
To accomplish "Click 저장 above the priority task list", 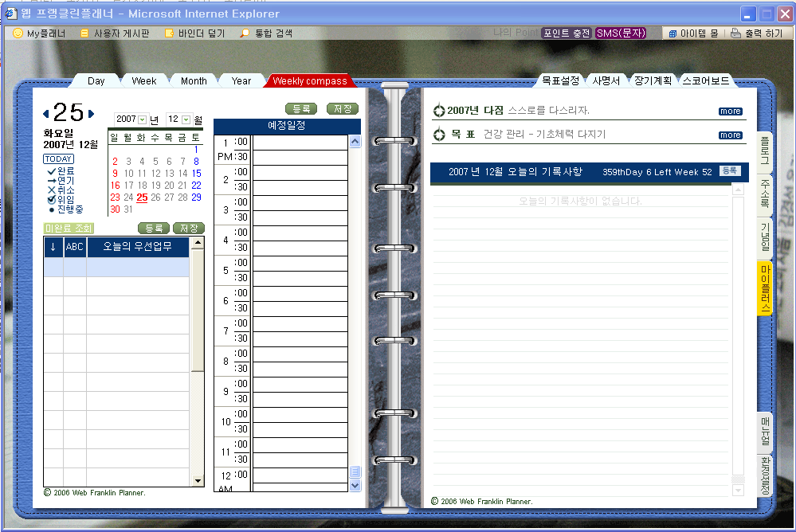I will 189,229.
